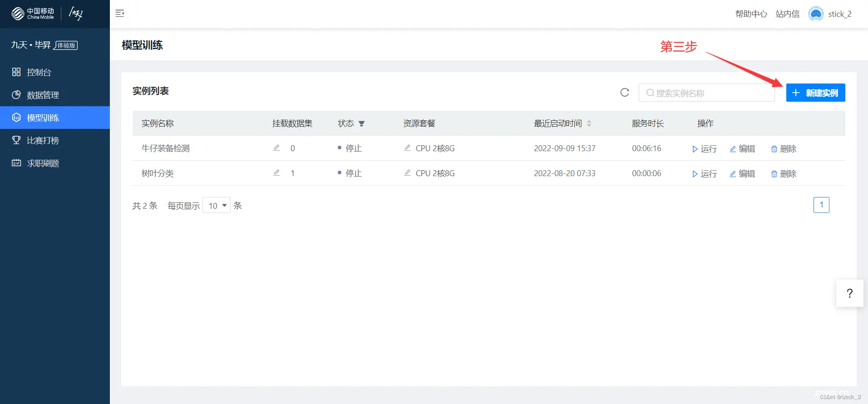The image size is (868, 404).
Task: Open the page size dropdown showing 10
Action: click(x=217, y=206)
